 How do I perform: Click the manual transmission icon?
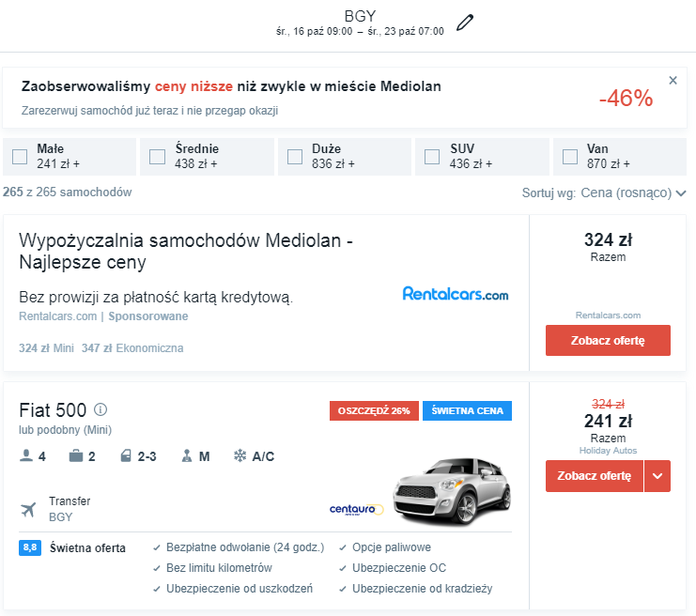187,456
